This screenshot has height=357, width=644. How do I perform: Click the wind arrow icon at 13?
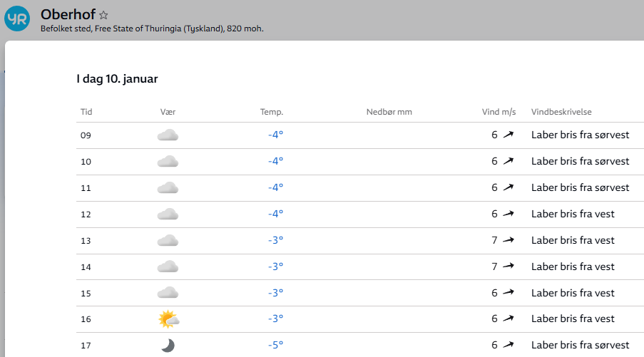(x=508, y=240)
